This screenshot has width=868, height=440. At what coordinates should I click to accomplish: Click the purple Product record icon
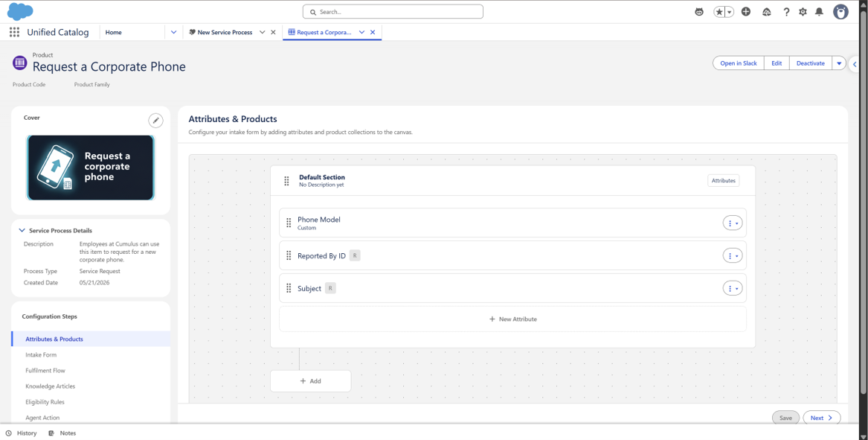pyautogui.click(x=20, y=63)
